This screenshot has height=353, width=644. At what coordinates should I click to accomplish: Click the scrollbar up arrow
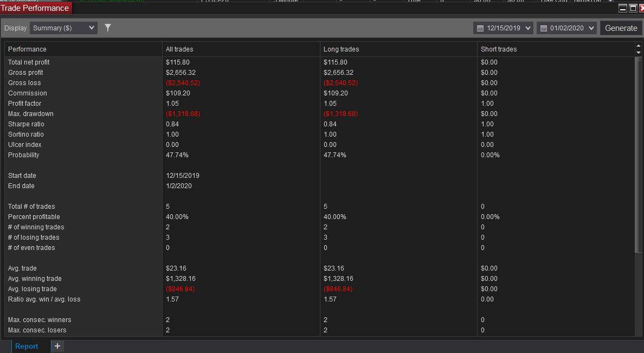pos(638,46)
